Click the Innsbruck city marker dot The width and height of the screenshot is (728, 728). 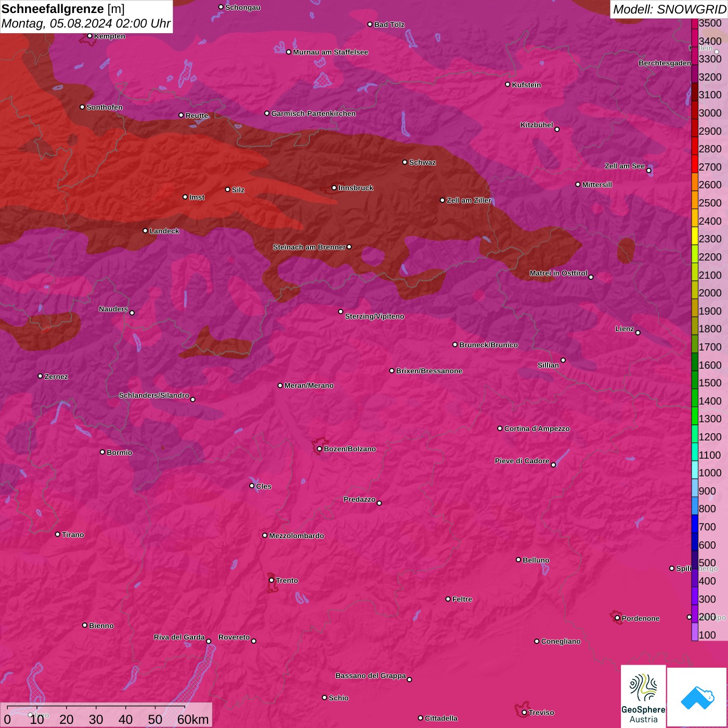(x=334, y=188)
